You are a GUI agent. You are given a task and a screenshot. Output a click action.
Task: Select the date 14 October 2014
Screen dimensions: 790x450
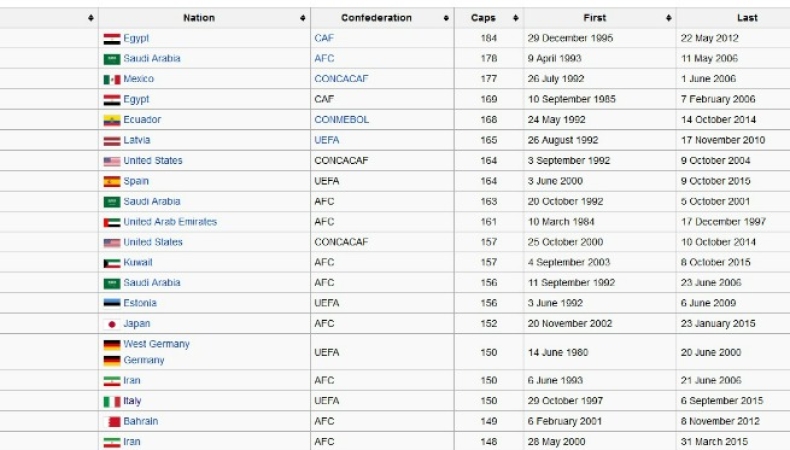click(718, 119)
